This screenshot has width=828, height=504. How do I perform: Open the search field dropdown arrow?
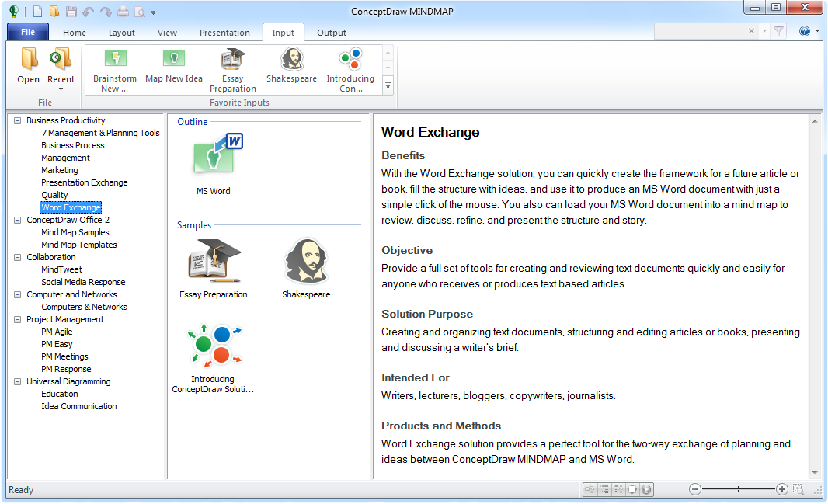click(x=764, y=31)
